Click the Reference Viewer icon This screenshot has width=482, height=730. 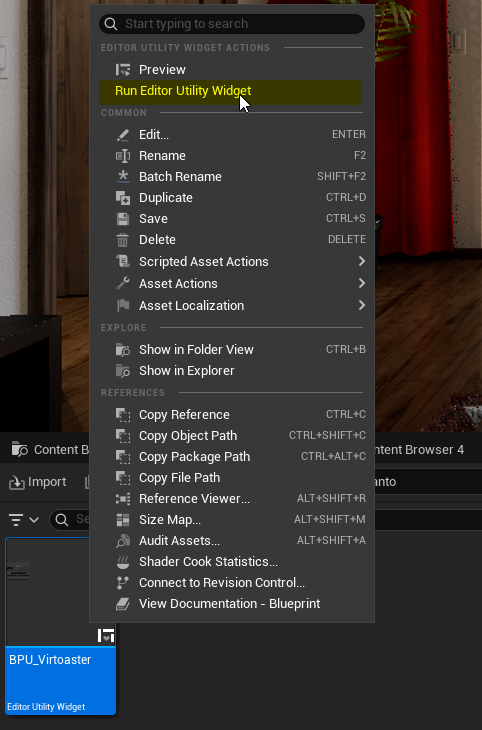click(x=123, y=499)
